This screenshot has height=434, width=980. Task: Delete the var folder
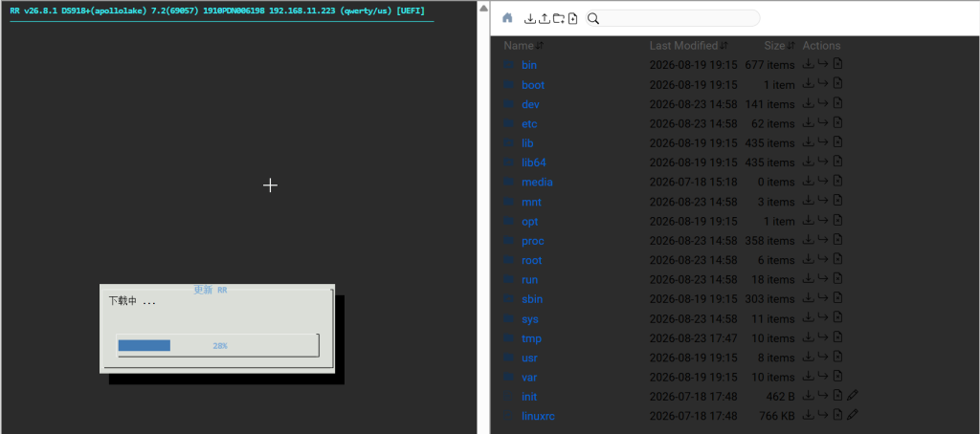coord(838,376)
